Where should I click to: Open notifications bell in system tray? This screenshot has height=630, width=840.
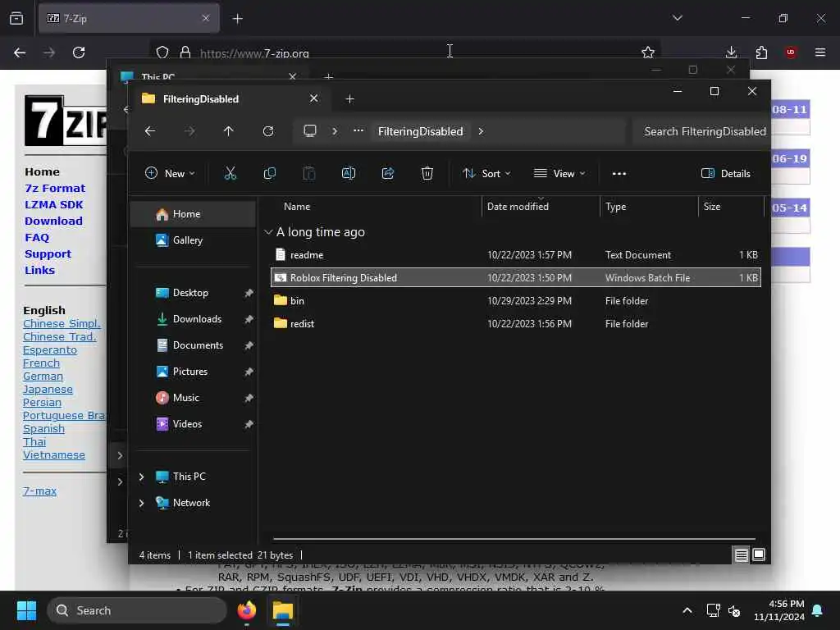pyautogui.click(x=818, y=610)
